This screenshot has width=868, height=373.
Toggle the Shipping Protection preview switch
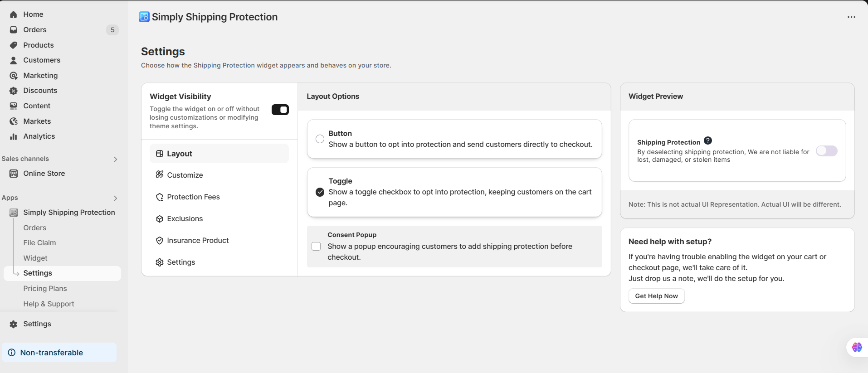tap(826, 151)
